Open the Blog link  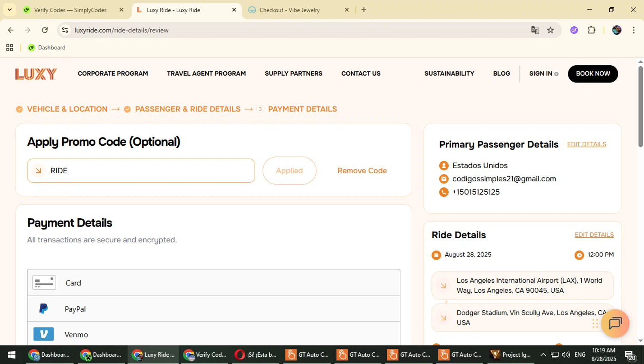[x=501, y=73]
